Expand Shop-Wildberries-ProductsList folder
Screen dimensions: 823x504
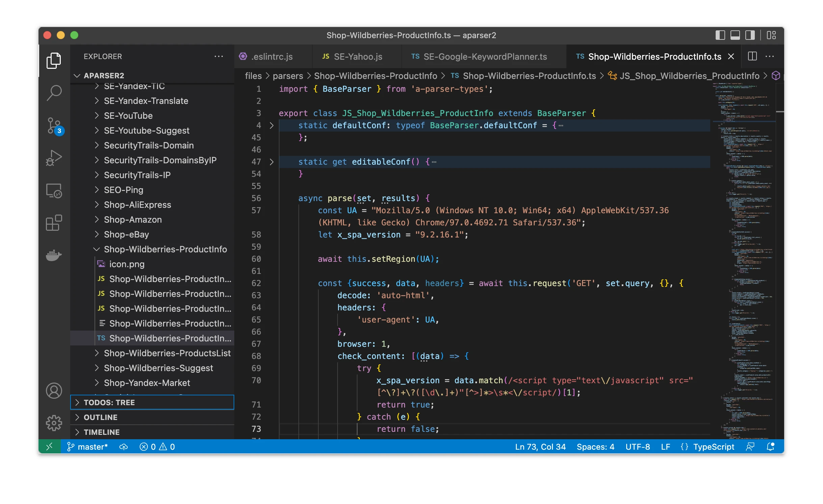152,353
